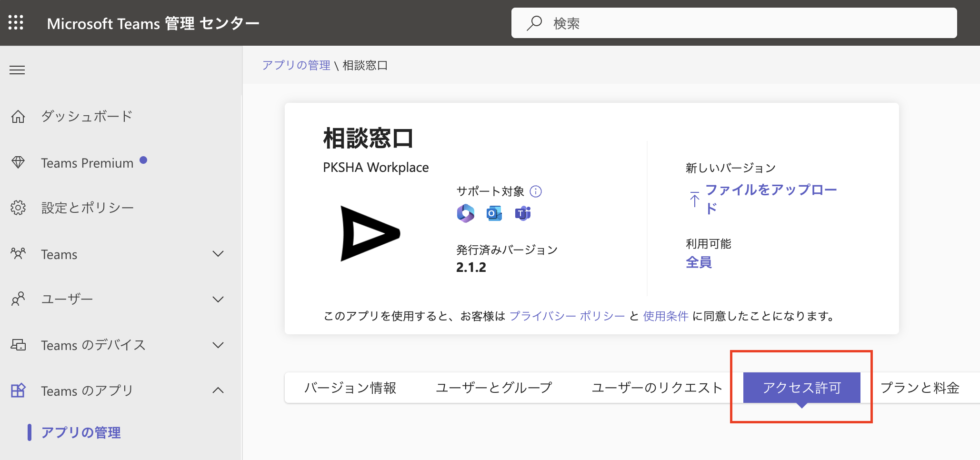Expand the Teams のデバイス chevron

click(x=218, y=345)
